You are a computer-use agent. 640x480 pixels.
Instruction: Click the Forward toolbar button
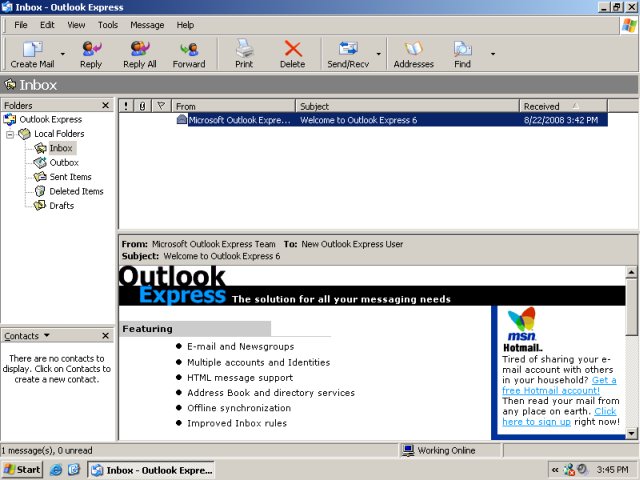point(189,54)
